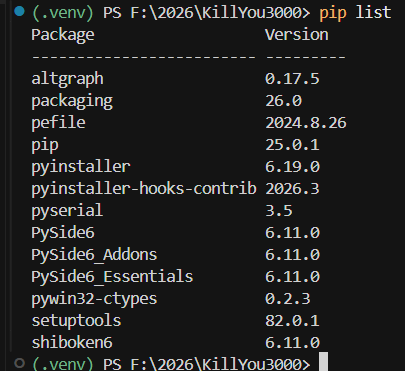
Task: Select the 'PySide6_Addons' package name
Action: pyautogui.click(x=94, y=255)
